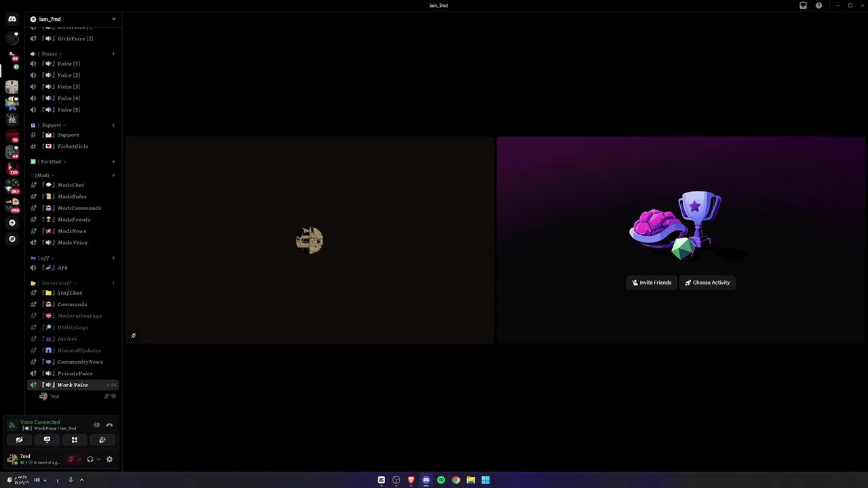
Task: Create channel in off category
Action: (x=113, y=258)
